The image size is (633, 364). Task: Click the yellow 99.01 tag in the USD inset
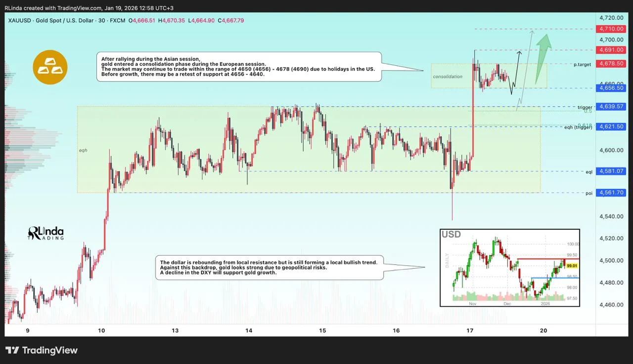point(572,265)
